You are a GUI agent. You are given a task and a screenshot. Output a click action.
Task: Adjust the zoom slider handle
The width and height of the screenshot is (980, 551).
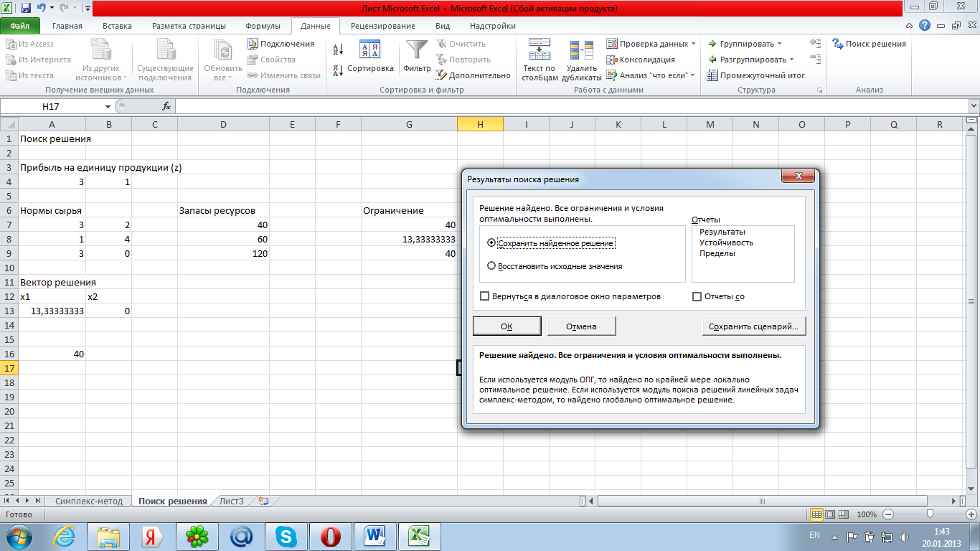(930, 514)
